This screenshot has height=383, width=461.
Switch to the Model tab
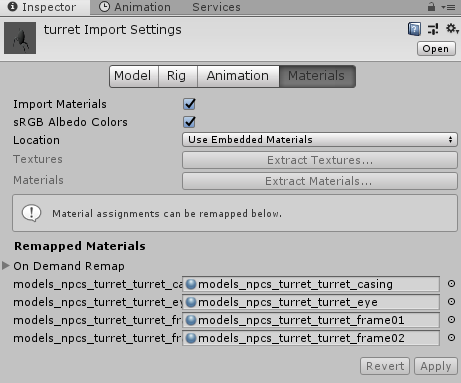134,76
